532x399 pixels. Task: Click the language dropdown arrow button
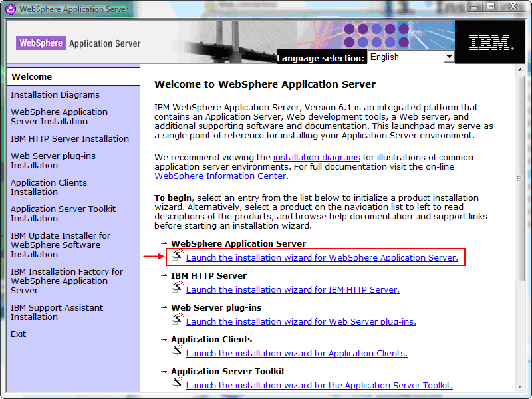449,57
